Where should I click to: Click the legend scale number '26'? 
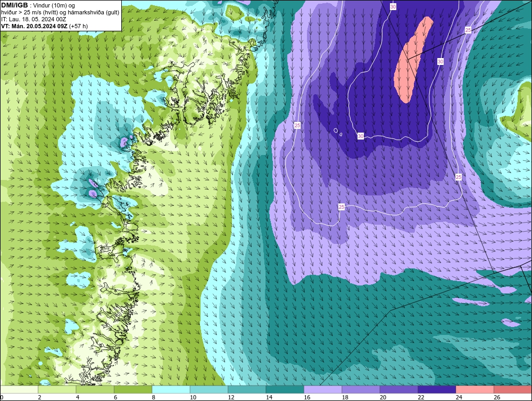point(497,397)
